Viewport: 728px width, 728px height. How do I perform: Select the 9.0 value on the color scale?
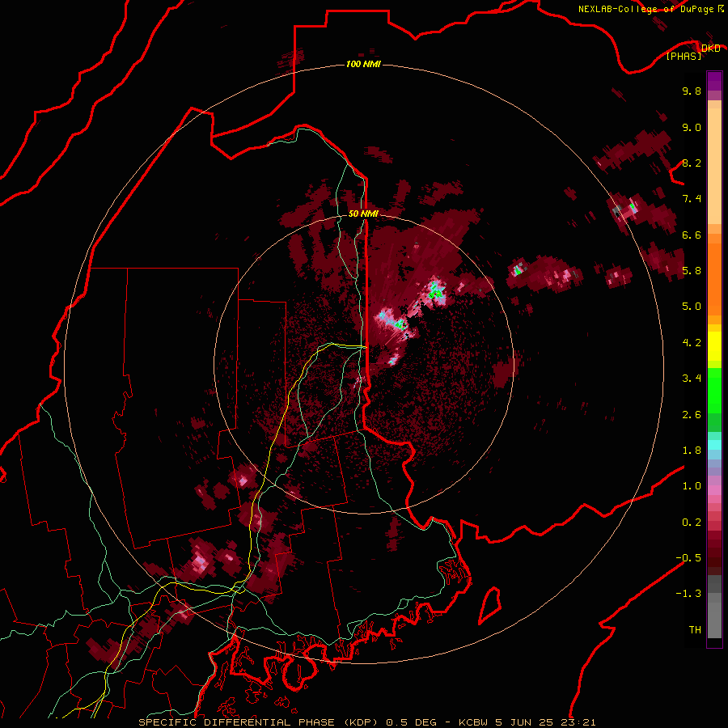692,127
